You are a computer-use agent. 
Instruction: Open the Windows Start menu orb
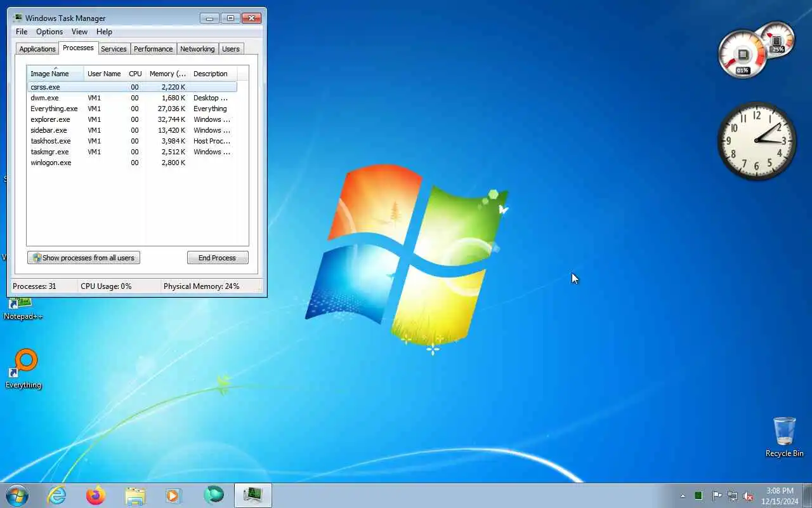[x=17, y=495]
